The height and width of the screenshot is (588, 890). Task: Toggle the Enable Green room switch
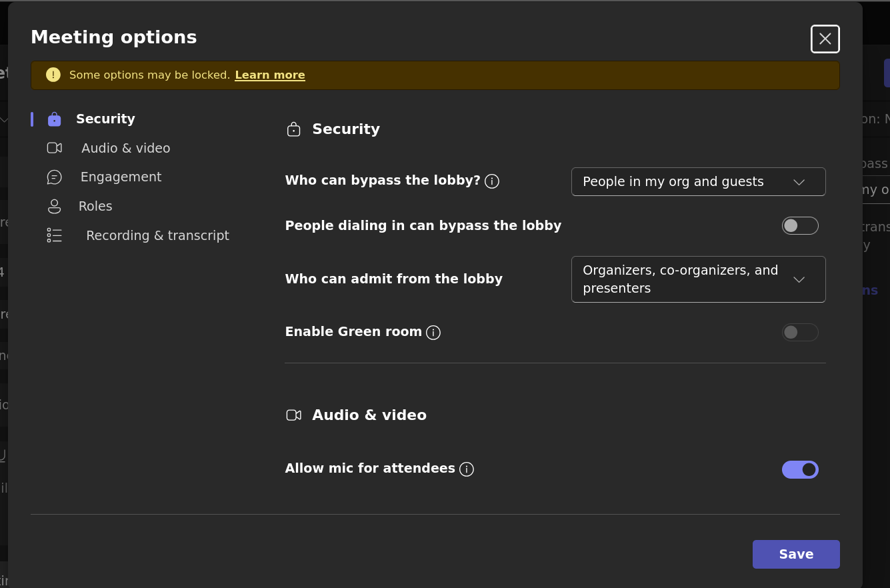coord(800,333)
